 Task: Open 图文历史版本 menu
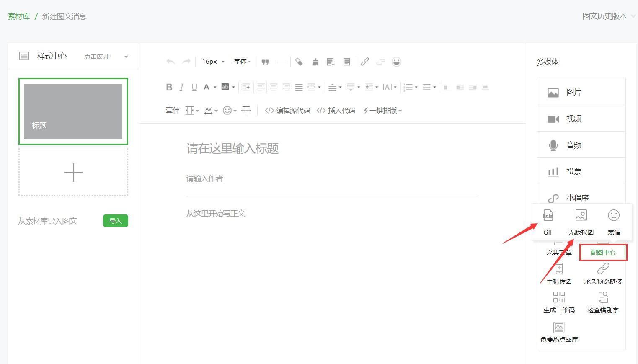(604, 16)
